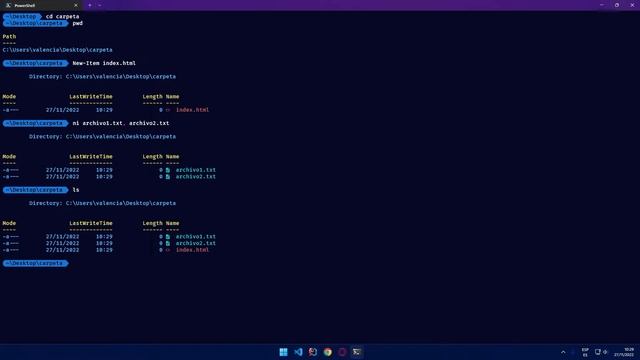The width and height of the screenshot is (640, 360).
Task: Click the Directory line under the ni command
Action: 102,137
